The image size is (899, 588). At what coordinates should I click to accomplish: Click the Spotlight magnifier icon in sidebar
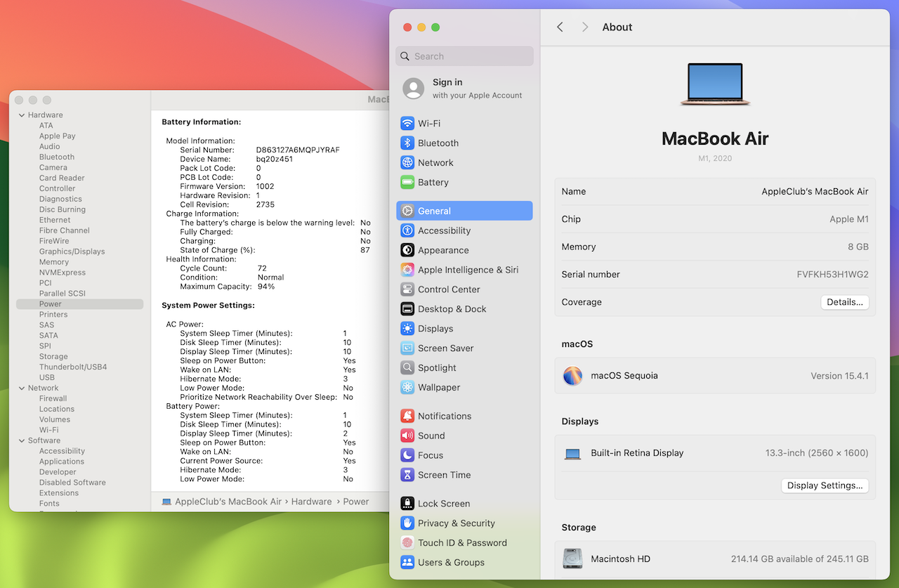(x=407, y=368)
